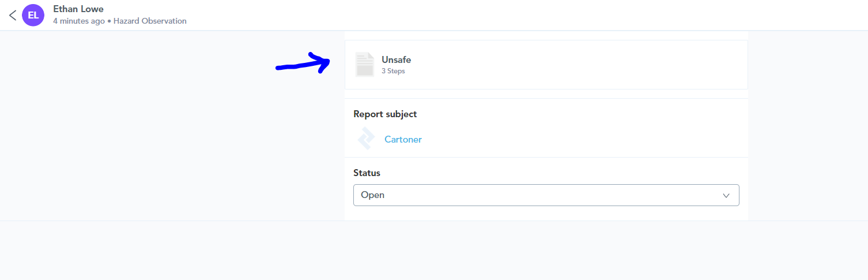Go back using the left chevron
Viewport: 868px width, 280px height.
(x=13, y=15)
